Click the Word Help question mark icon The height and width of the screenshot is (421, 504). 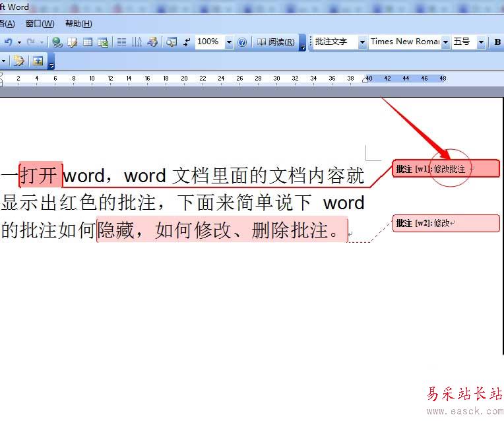click(x=242, y=42)
